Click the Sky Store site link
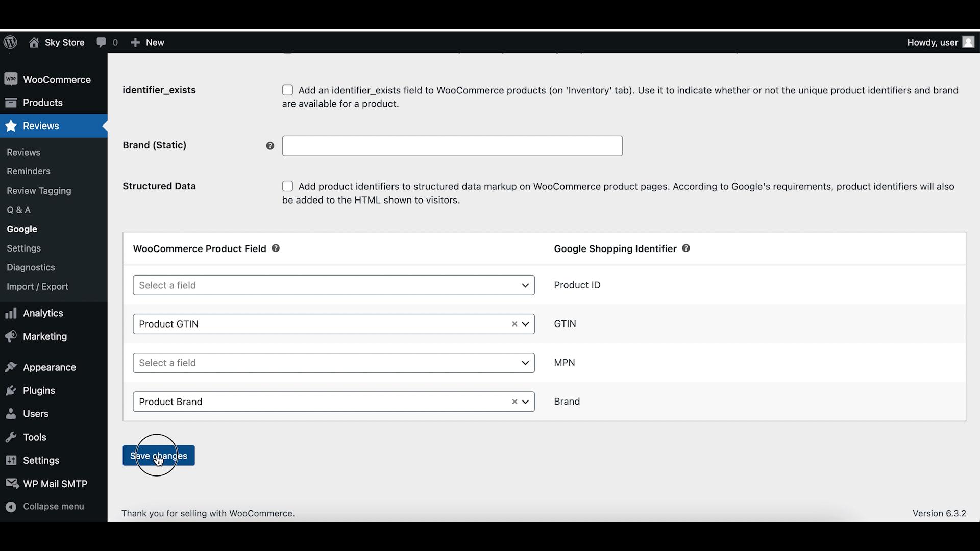This screenshot has height=551, width=980. (65, 42)
